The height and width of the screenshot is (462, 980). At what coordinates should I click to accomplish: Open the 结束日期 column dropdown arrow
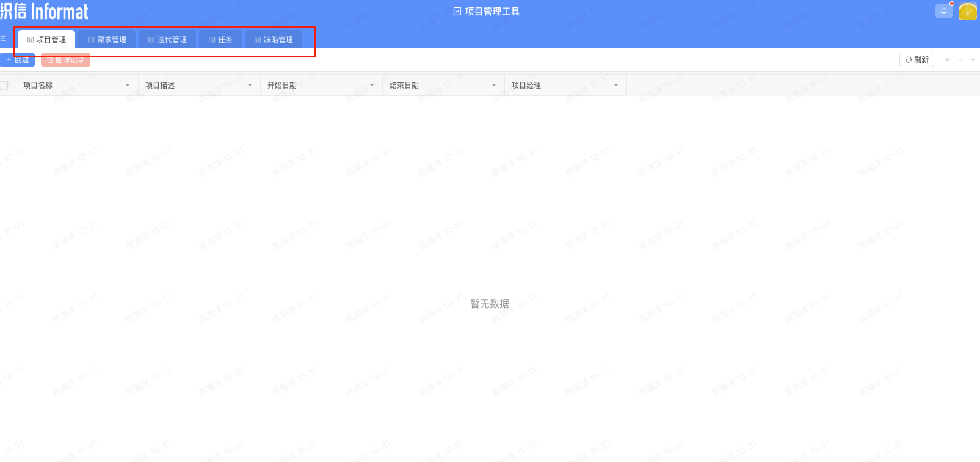pos(494,85)
